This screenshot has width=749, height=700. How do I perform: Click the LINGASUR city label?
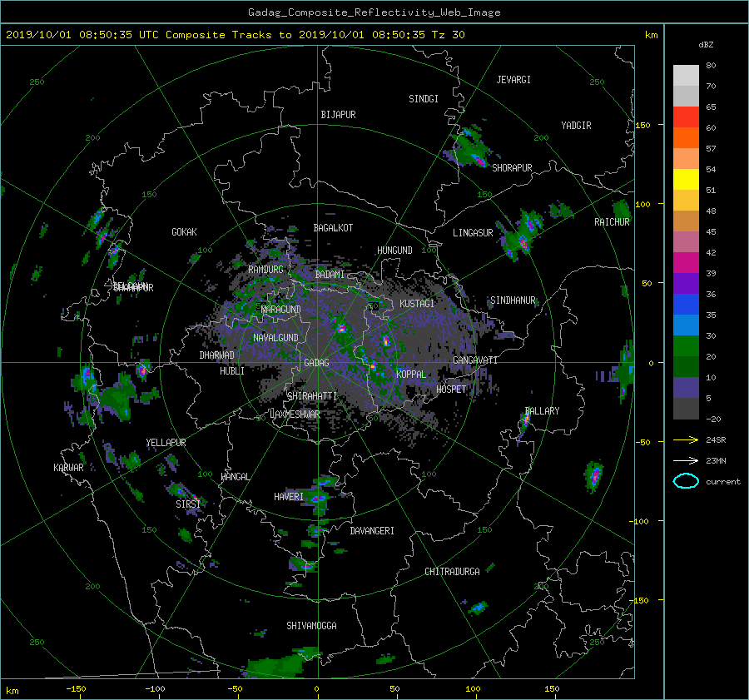coord(473,233)
